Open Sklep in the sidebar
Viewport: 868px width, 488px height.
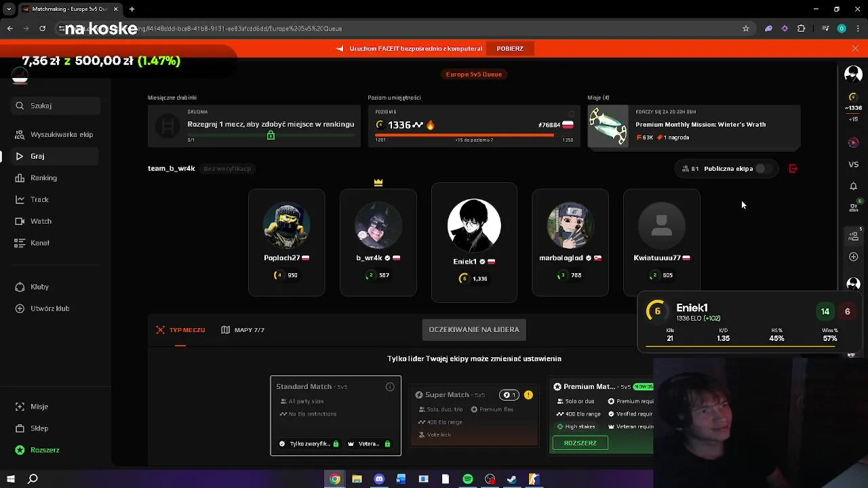(54, 428)
